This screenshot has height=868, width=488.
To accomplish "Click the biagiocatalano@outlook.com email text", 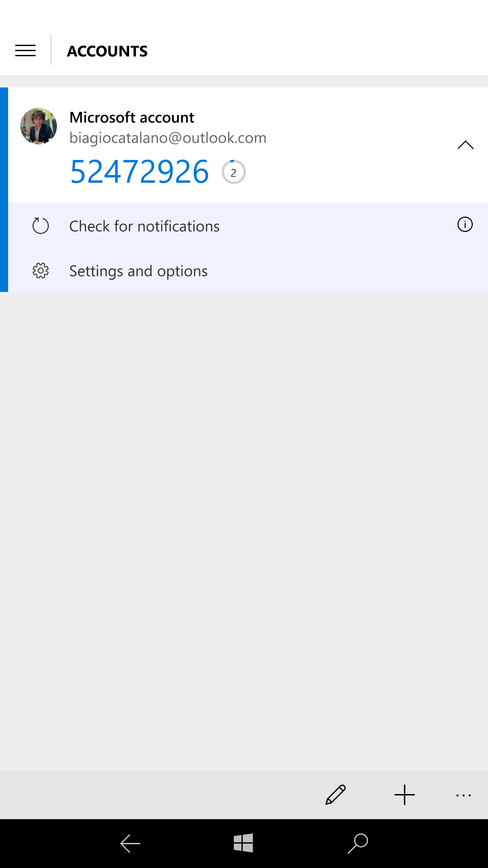I will (x=168, y=138).
